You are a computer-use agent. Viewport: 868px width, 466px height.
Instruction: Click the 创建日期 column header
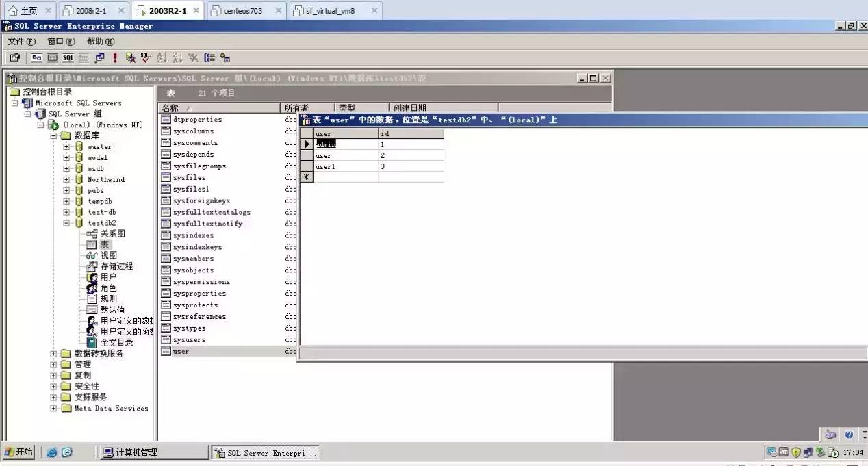(443, 108)
